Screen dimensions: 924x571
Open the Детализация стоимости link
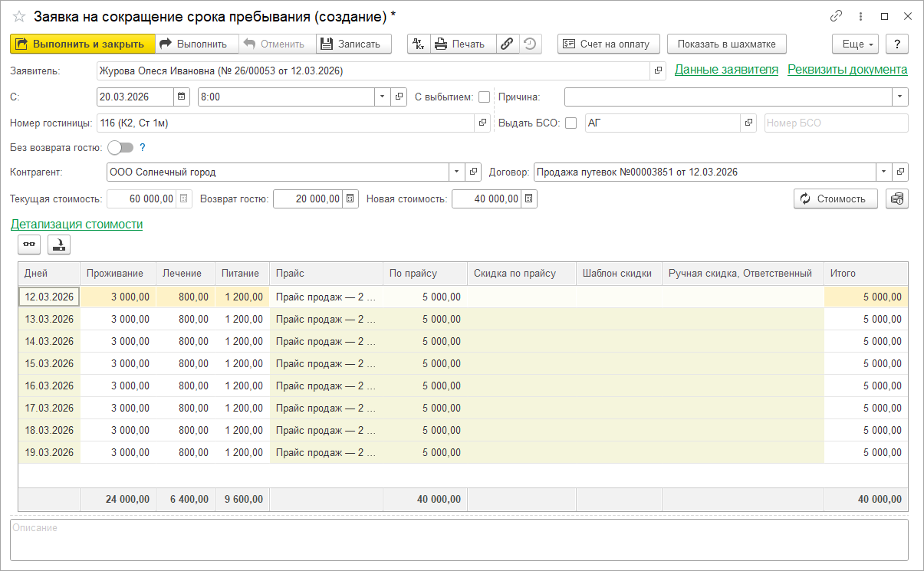[77, 224]
